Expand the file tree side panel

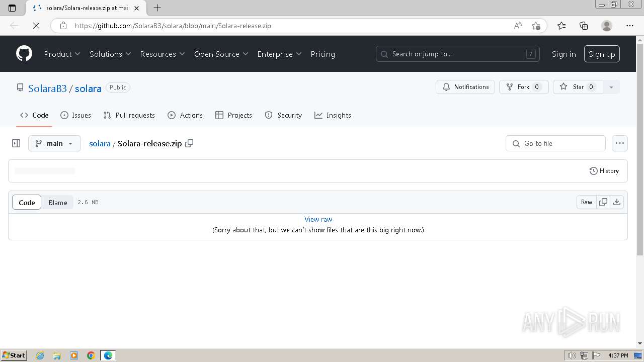[x=16, y=143]
